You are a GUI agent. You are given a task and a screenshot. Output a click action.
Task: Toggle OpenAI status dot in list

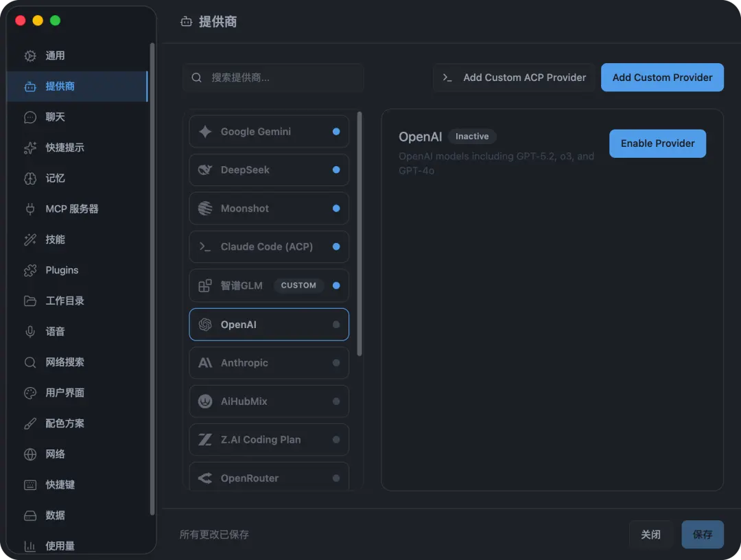pos(336,325)
